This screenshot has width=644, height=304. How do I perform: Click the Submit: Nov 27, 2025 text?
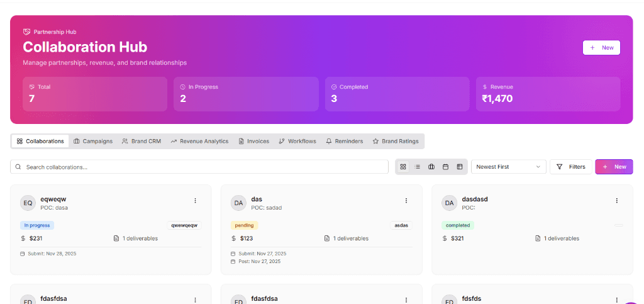pyautogui.click(x=262, y=254)
